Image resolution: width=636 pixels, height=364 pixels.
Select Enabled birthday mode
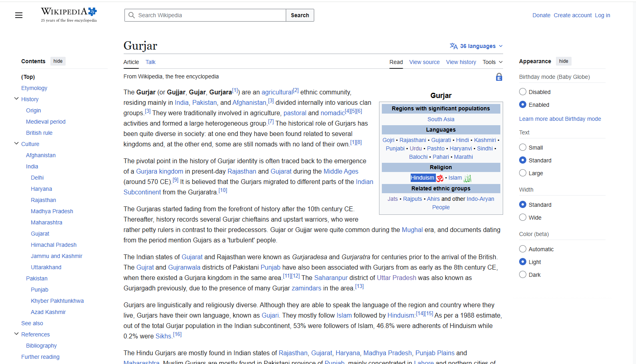tap(523, 104)
